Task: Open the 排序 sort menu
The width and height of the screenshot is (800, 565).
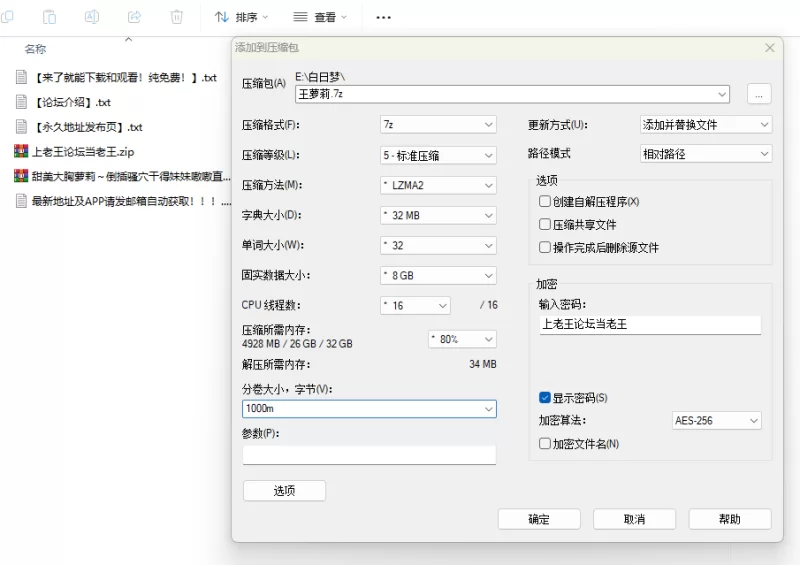Action: [241, 17]
